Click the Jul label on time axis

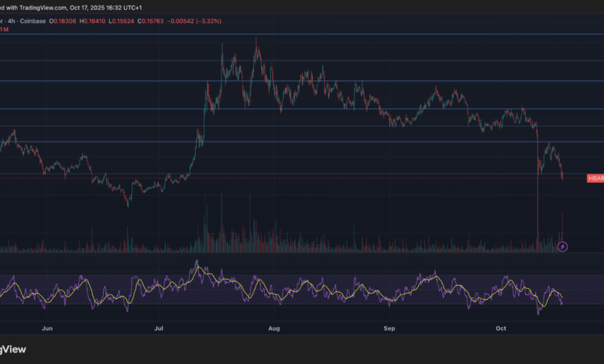click(x=159, y=328)
